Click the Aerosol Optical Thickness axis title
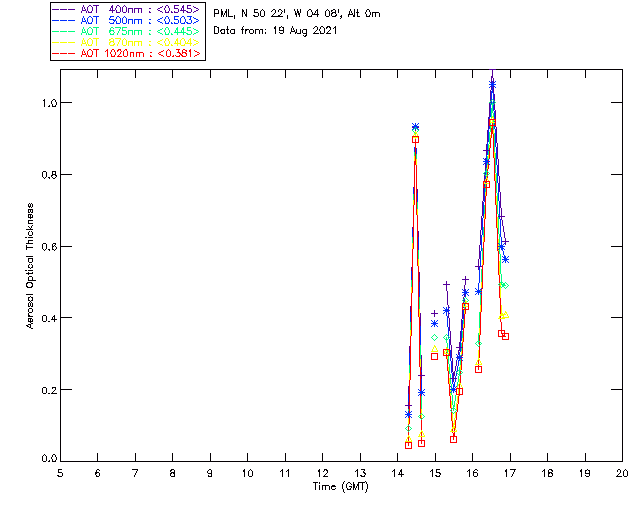 (x=30, y=265)
